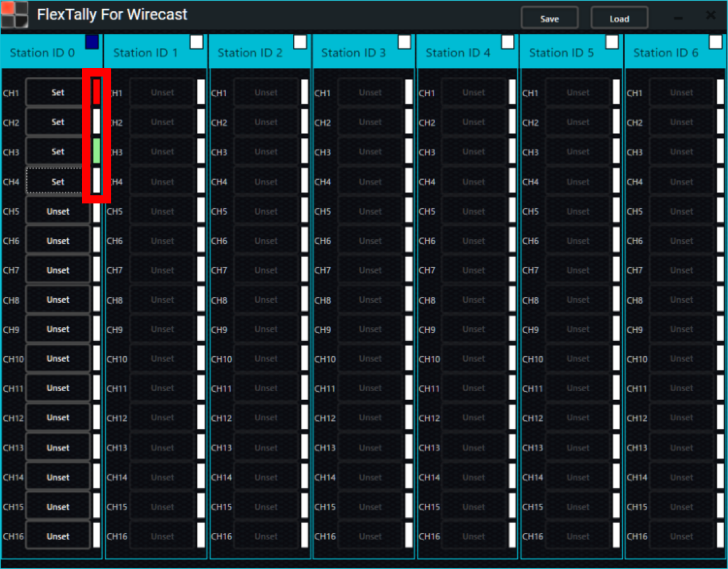Click the Load button

click(x=619, y=18)
